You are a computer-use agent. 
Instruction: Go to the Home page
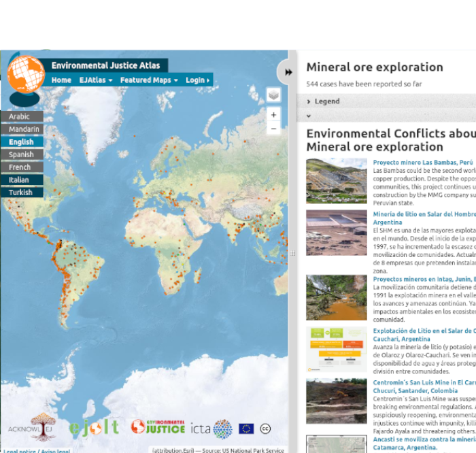click(x=61, y=80)
